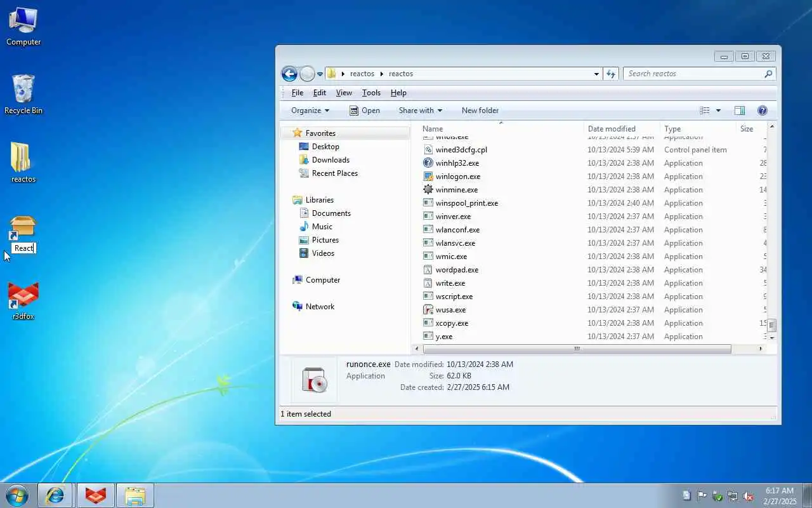Click inside the desktop icon rename box
The image size is (812, 508).
coord(24,248)
